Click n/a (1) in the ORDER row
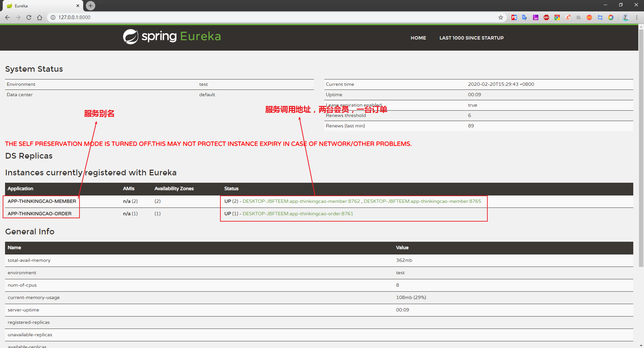Image resolution: width=644 pixels, height=348 pixels. coord(130,214)
